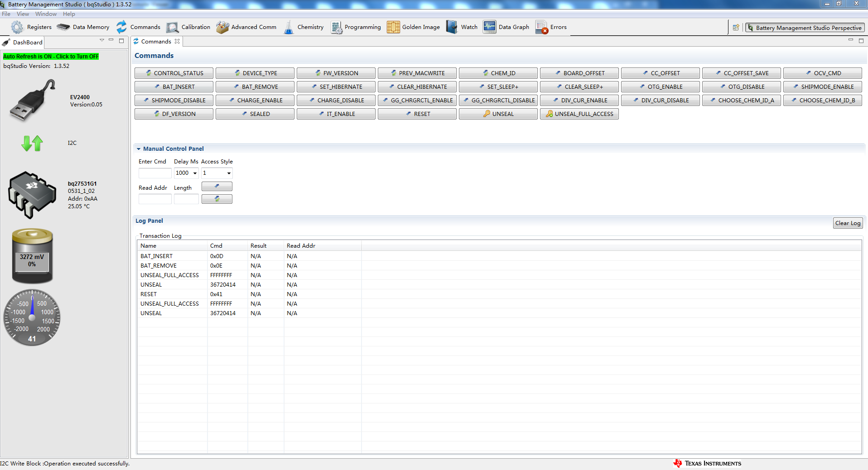Open the Access Style dropdown

point(229,173)
